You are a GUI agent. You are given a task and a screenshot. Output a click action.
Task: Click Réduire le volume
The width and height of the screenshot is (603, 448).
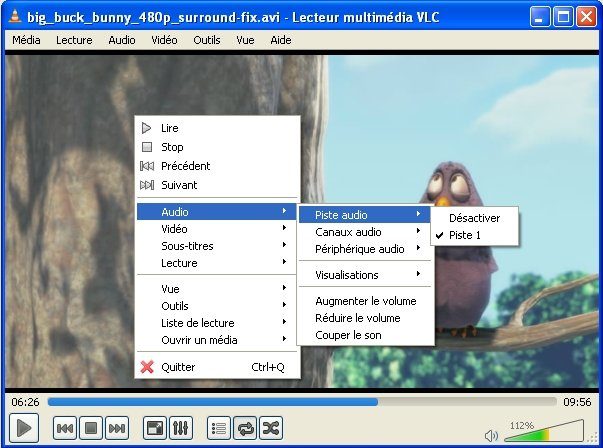click(365, 318)
